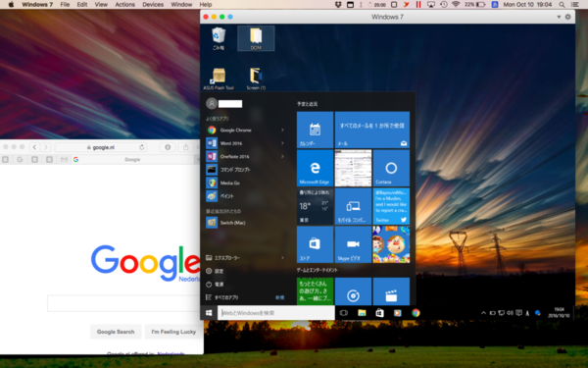Expand the OneNote 2016 jump list arrow
The width and height of the screenshot is (588, 368).
[x=282, y=156]
